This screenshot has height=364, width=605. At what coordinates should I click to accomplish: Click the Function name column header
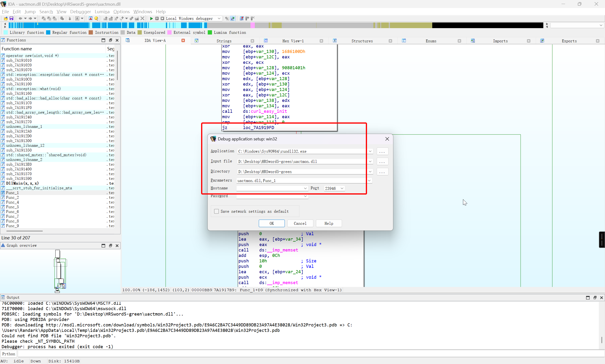pyautogui.click(x=53, y=49)
